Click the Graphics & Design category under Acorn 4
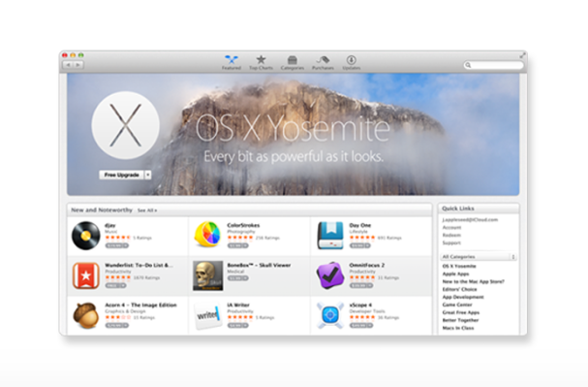 (125, 311)
